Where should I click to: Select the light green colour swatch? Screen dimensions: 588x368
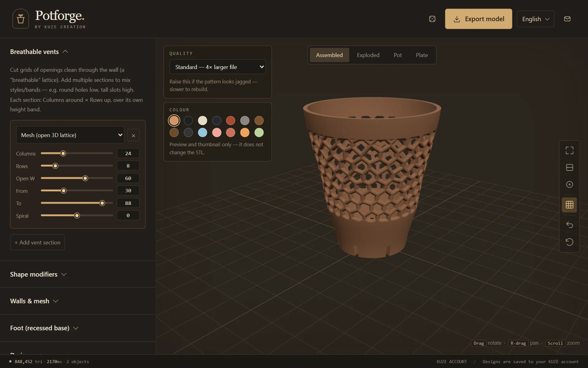[x=259, y=132]
